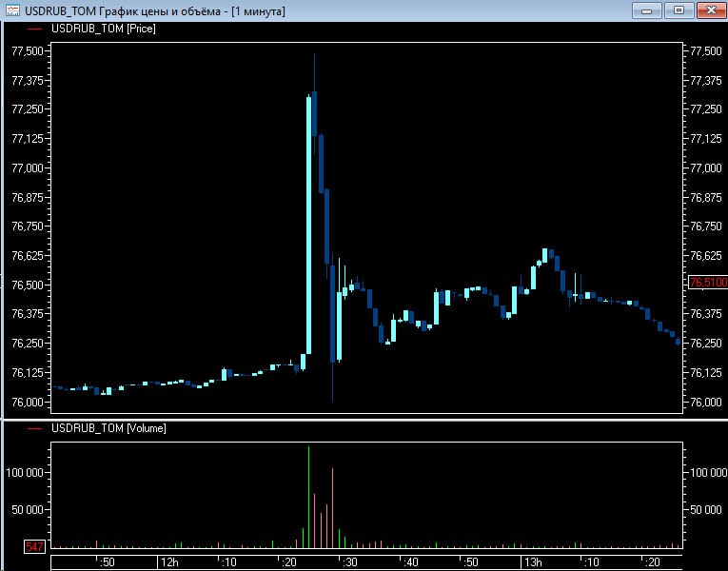Maximize the USDRUB_TOM chart window
Screen dimensions: 728x571
point(678,10)
